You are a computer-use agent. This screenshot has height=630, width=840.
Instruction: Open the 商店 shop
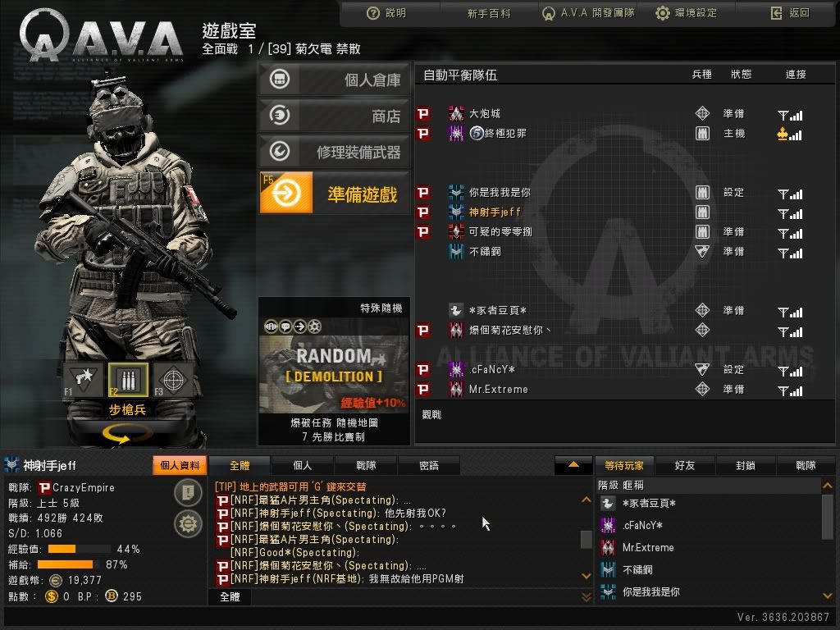[x=335, y=116]
